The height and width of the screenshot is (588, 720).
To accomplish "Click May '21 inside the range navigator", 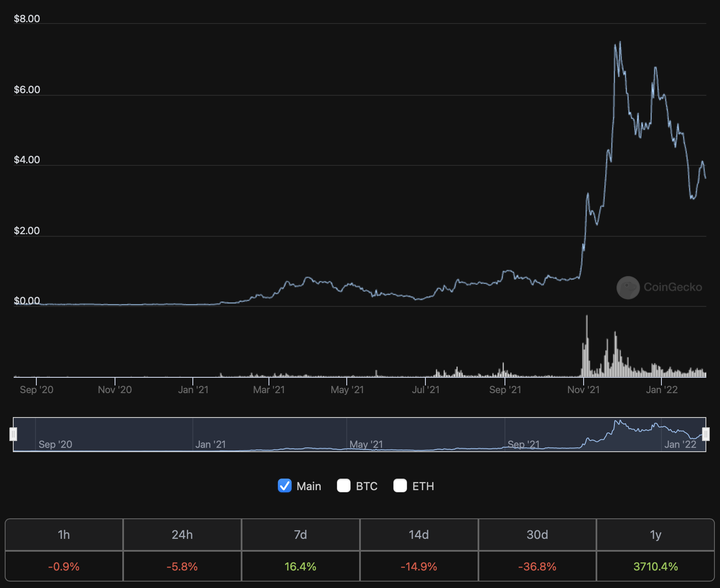I will click(x=366, y=444).
